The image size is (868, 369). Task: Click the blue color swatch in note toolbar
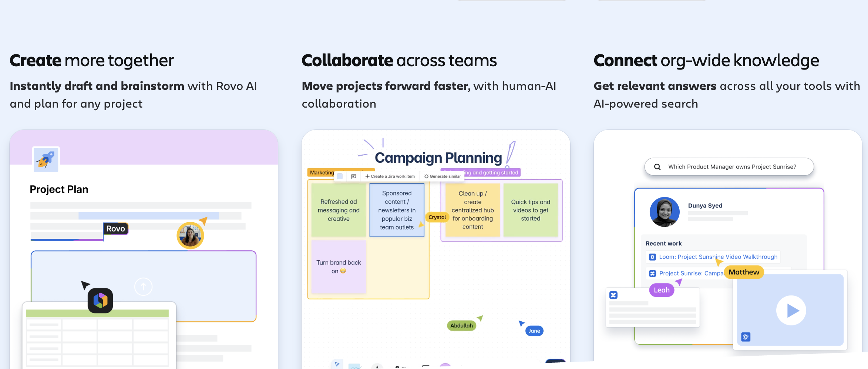pos(340,176)
